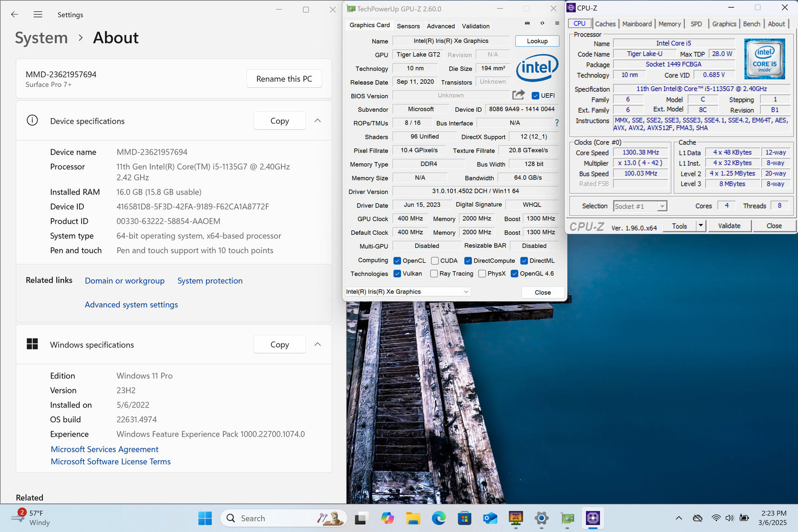Switch to the Advanced tab in GPU-Z
This screenshot has width=798, height=532.
[x=441, y=26]
